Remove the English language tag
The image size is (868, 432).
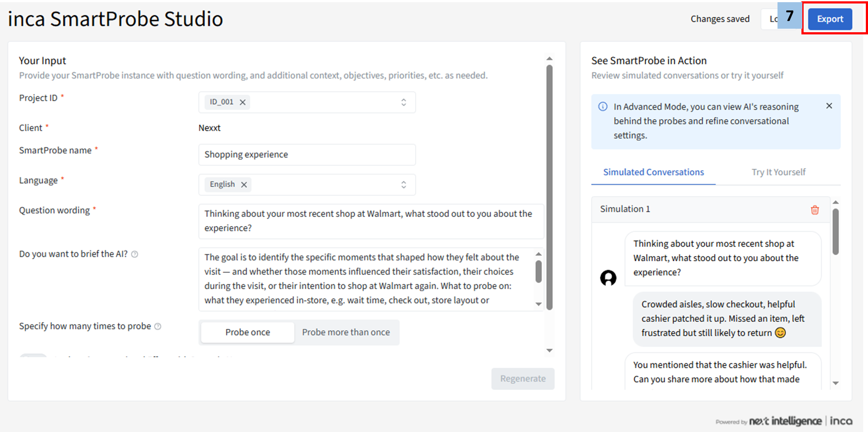[x=244, y=185]
